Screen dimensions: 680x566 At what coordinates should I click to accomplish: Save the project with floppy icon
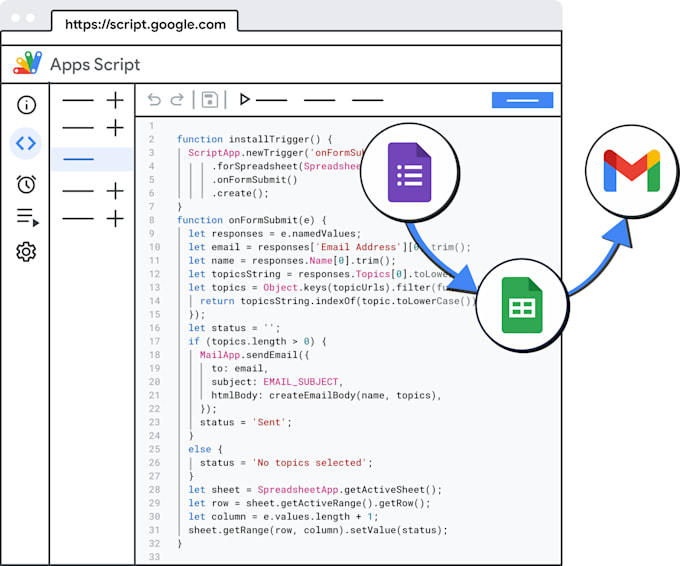210,100
